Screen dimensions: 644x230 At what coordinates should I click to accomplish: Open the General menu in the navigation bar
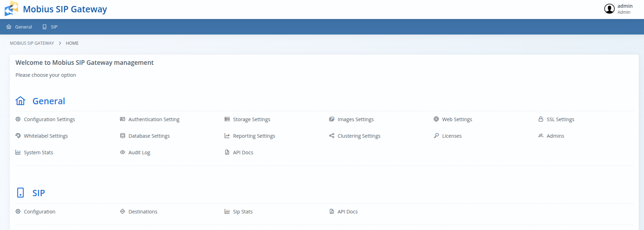tap(19, 27)
